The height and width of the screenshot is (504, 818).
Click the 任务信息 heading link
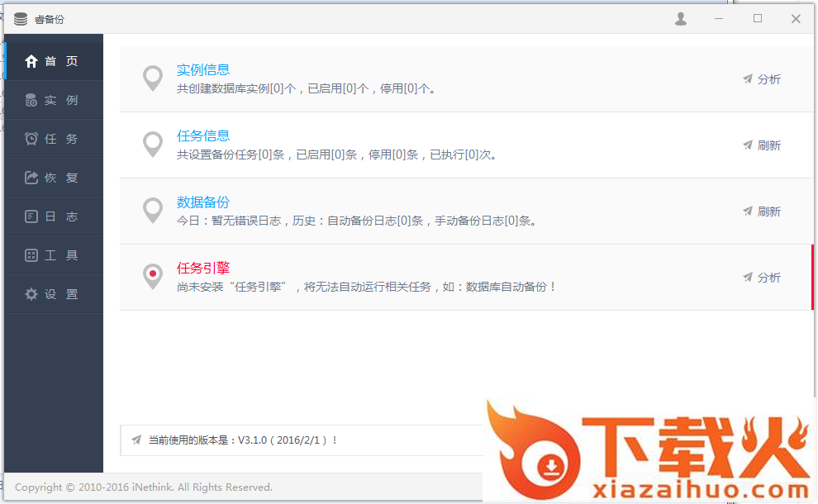click(203, 136)
